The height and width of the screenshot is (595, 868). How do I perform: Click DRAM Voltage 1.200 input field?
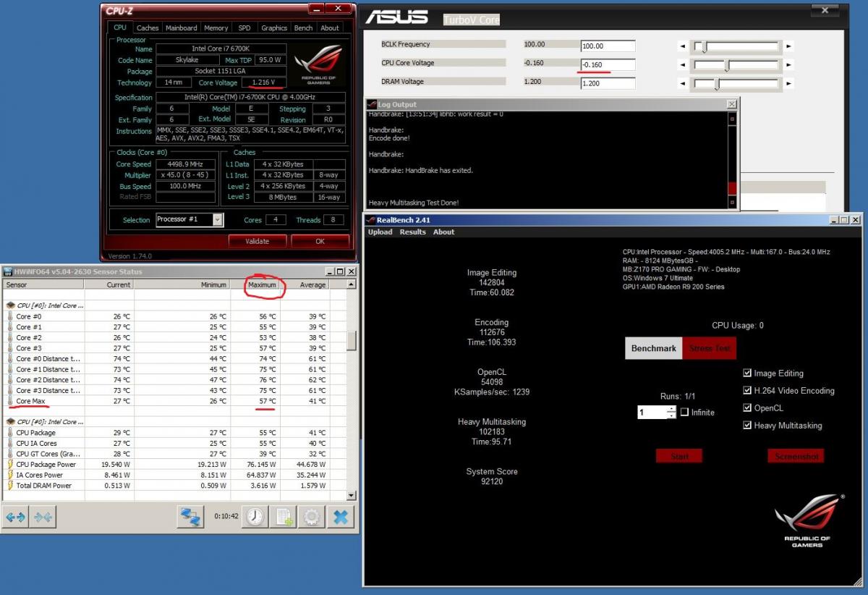point(608,83)
